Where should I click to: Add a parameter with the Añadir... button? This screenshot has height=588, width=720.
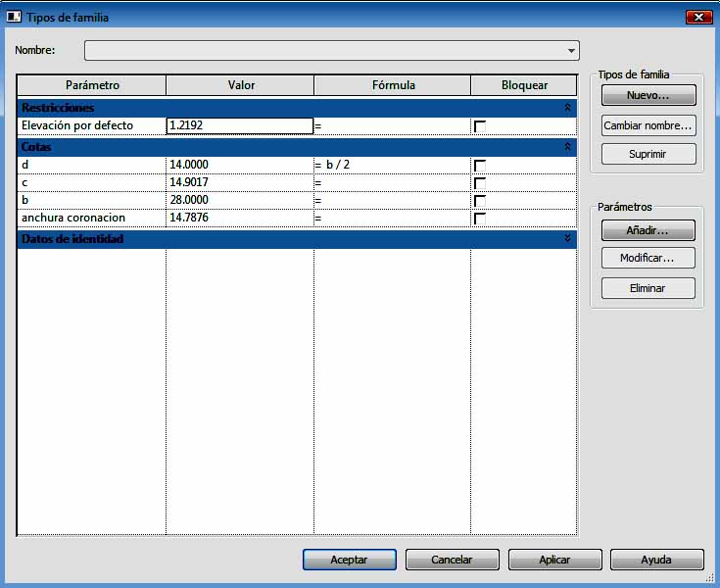(648, 230)
